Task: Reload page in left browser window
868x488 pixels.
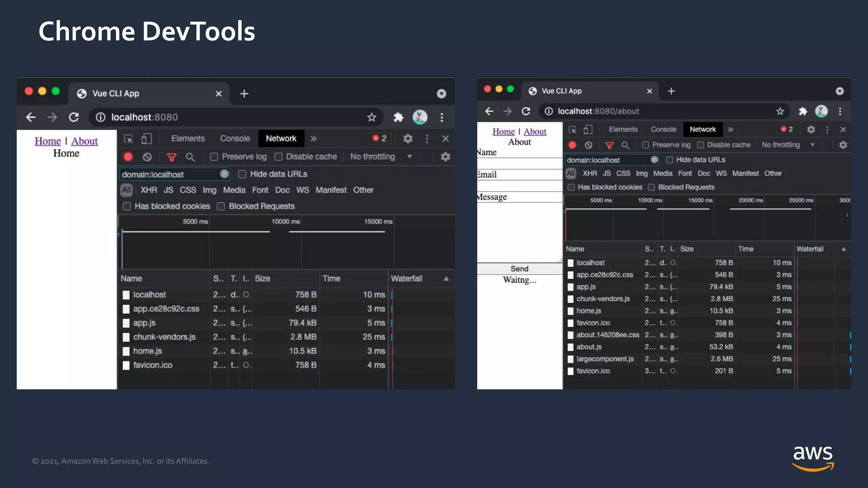Action: 74,117
